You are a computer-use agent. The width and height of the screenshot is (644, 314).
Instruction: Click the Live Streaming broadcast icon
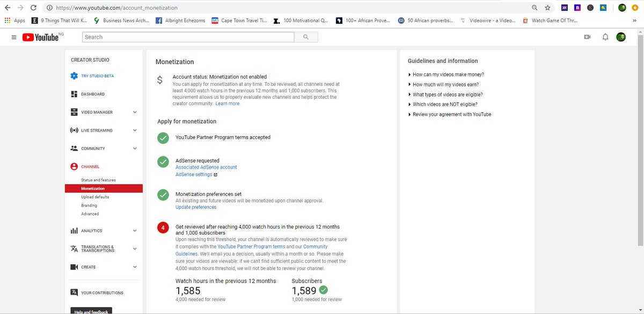click(74, 130)
